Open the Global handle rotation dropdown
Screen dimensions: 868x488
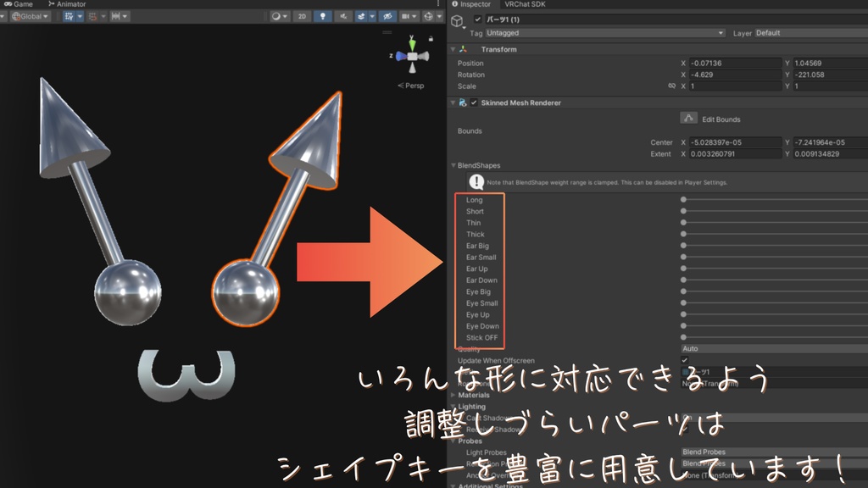tap(31, 17)
